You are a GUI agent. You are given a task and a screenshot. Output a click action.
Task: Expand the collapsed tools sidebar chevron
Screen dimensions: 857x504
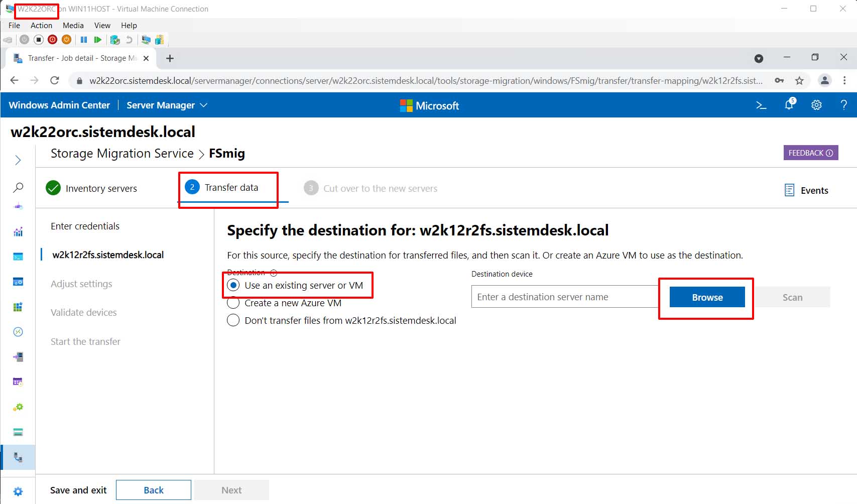[x=18, y=160]
